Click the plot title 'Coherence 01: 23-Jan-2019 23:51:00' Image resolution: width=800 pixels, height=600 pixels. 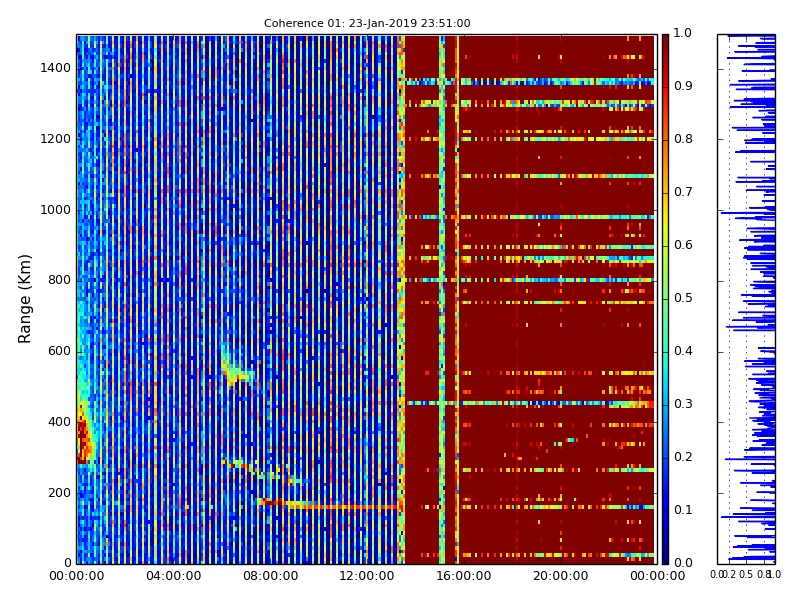point(367,23)
